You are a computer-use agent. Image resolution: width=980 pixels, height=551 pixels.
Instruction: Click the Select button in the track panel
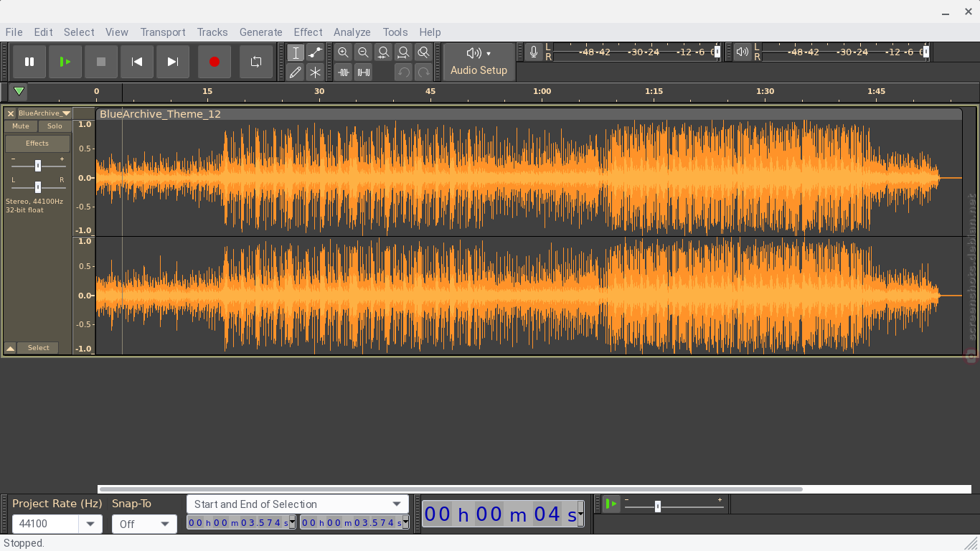pyautogui.click(x=38, y=348)
